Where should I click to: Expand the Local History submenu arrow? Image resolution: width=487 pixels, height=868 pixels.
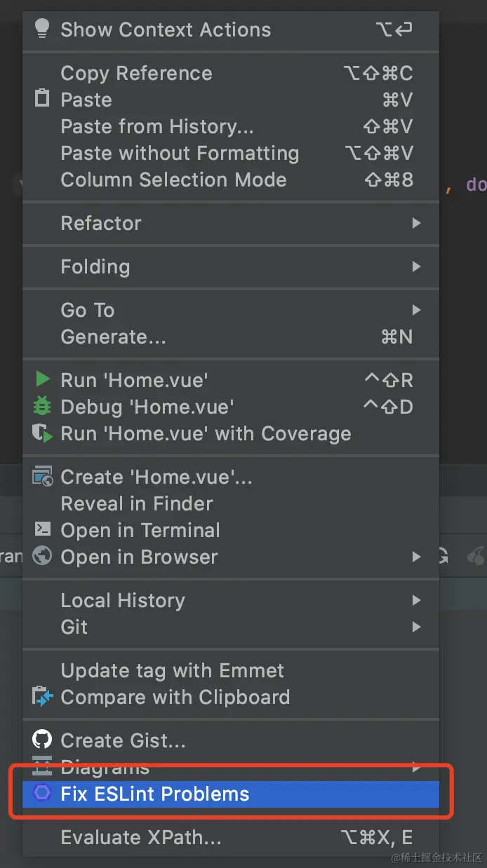(416, 600)
